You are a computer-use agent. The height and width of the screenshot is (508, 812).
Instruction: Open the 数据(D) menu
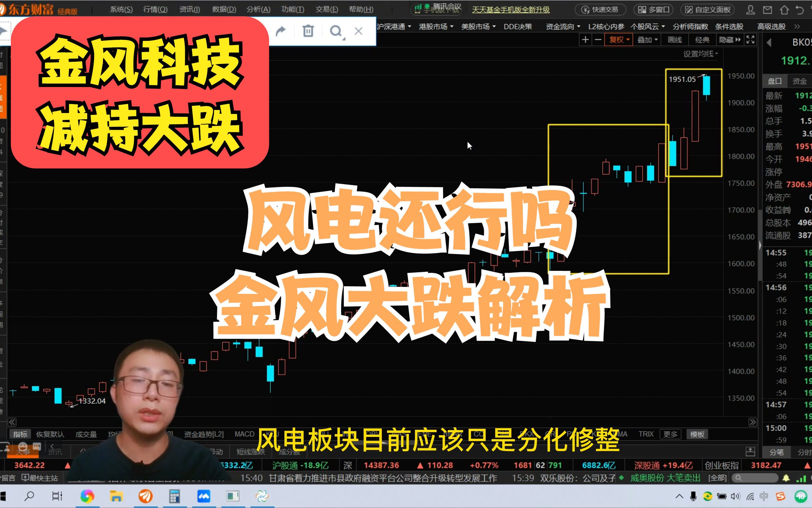(224, 9)
